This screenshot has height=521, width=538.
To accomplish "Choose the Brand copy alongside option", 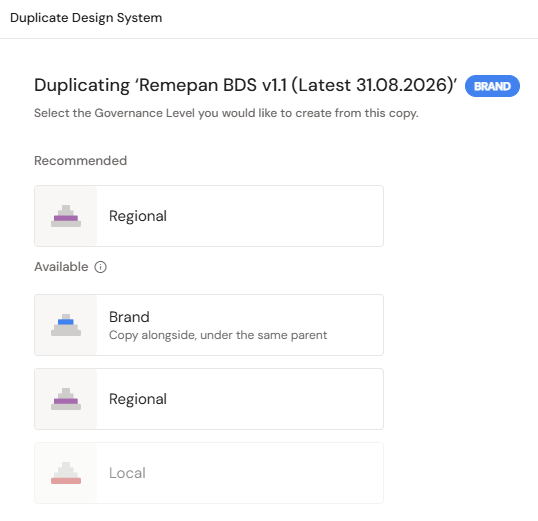I will tap(209, 325).
